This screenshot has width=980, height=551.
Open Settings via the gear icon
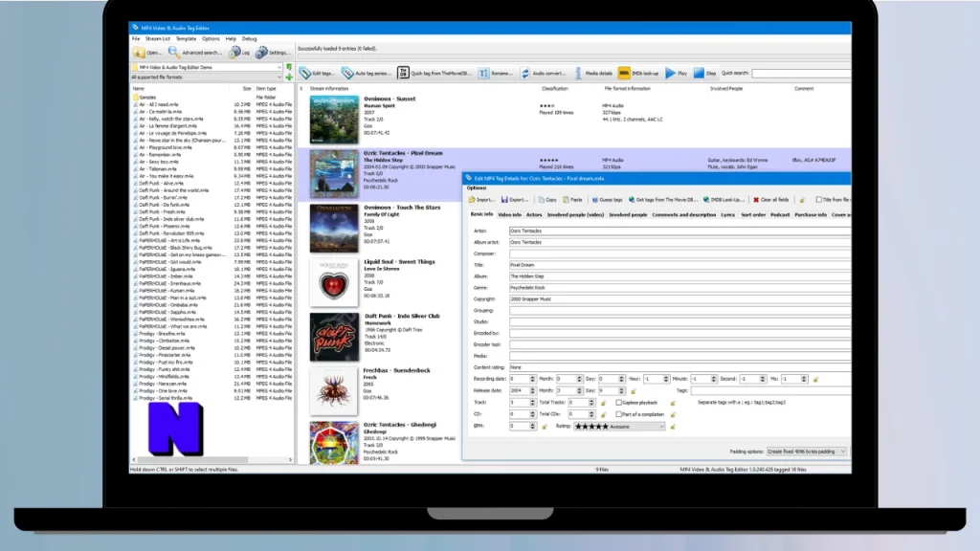tap(261, 53)
